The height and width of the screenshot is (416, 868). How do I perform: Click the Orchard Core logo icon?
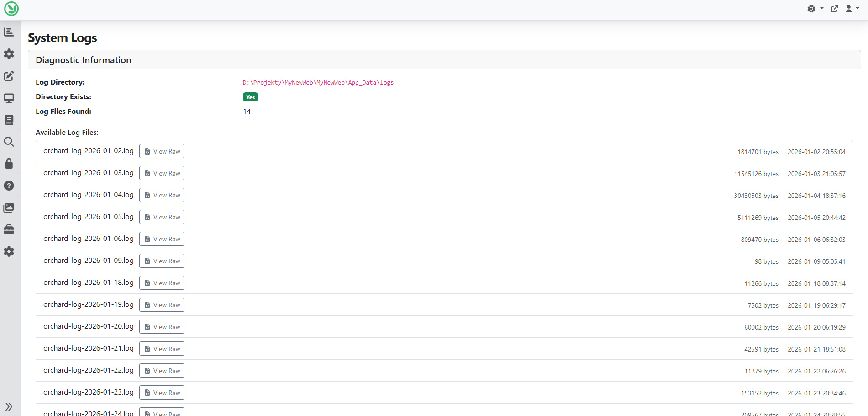coord(11,9)
